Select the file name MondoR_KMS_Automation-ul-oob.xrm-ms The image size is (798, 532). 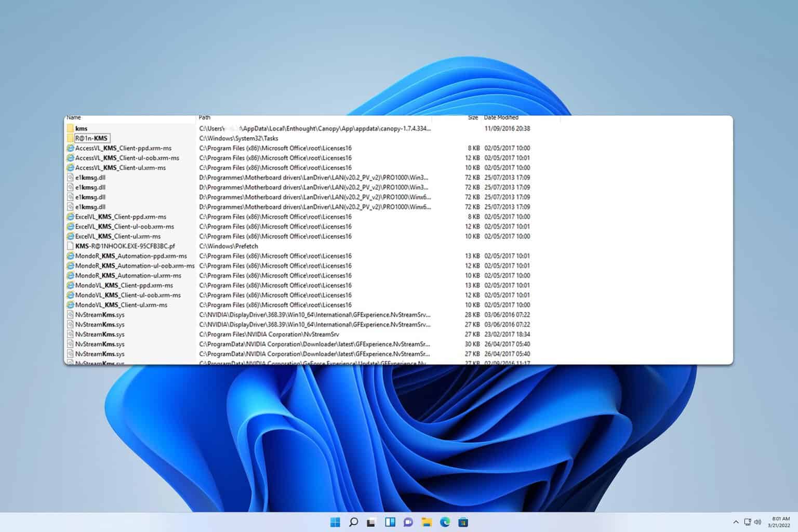click(x=135, y=265)
